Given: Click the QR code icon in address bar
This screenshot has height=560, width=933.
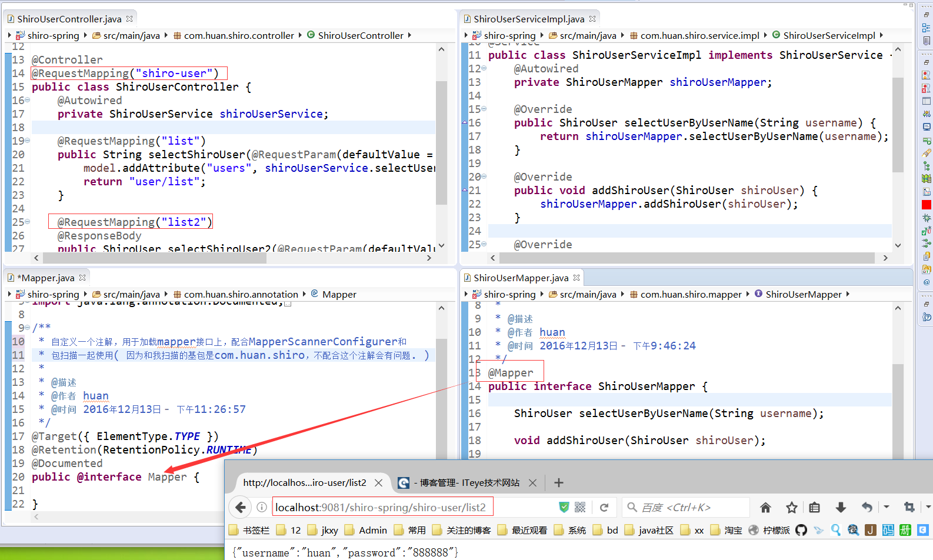Looking at the screenshot, I should [580, 507].
